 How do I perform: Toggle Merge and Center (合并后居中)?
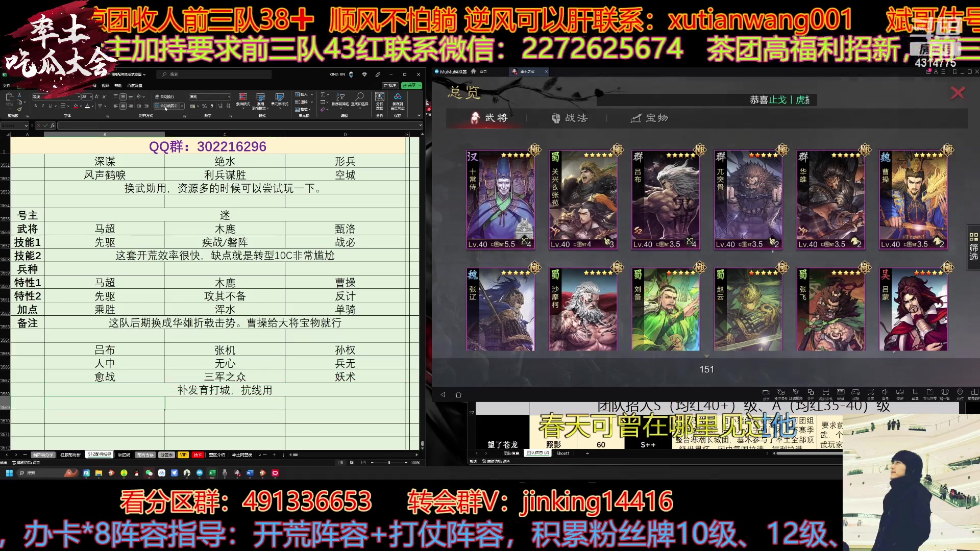166,106
